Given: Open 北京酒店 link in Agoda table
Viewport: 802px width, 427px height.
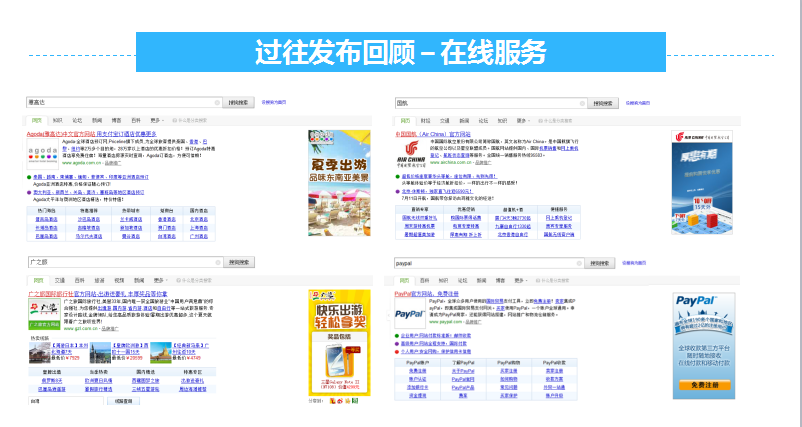Looking at the screenshot, I should (198, 219).
